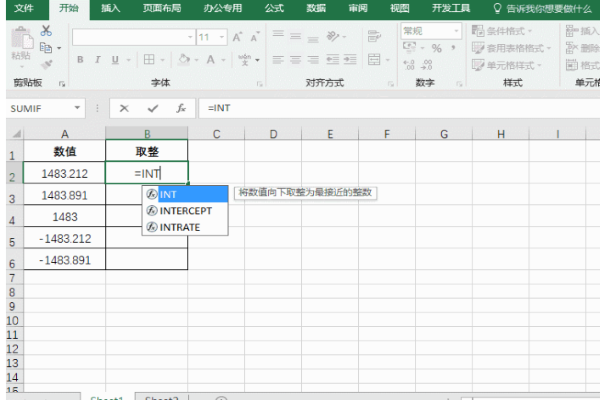Click the Format Painter brush icon
Screen dimensions: 600x400
click(46, 65)
